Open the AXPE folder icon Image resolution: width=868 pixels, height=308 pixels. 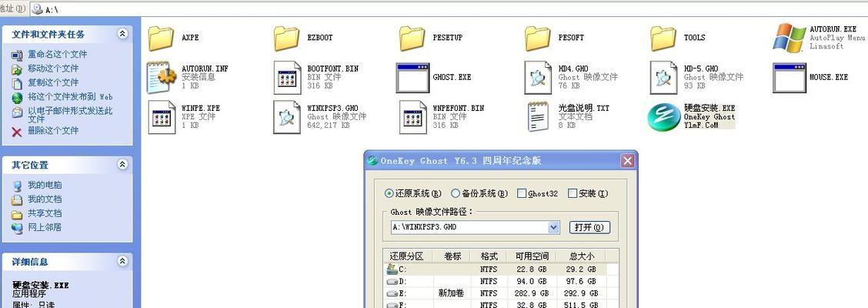click(x=161, y=38)
